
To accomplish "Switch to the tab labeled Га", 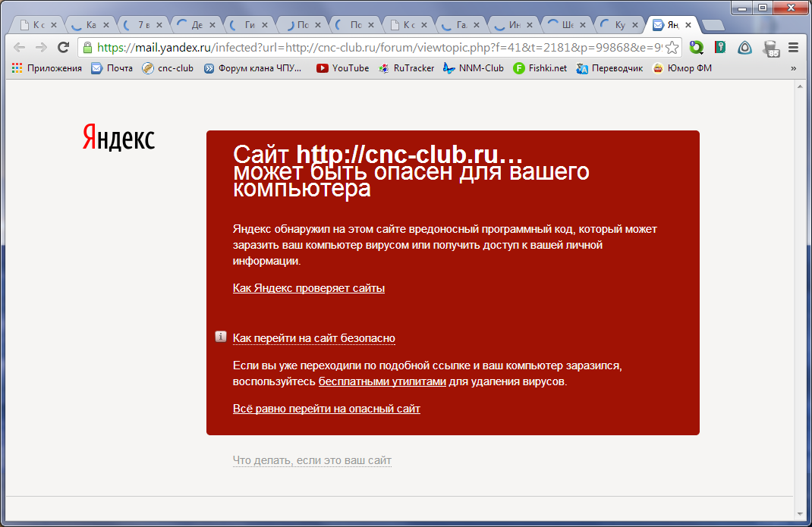I will tap(461, 24).
